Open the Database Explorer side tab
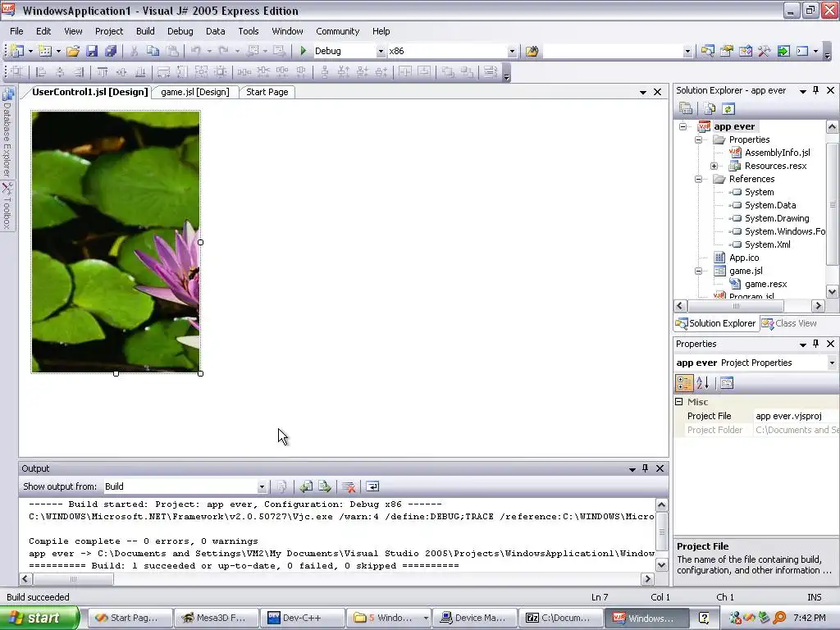This screenshot has width=840, height=630. pyautogui.click(x=7, y=133)
